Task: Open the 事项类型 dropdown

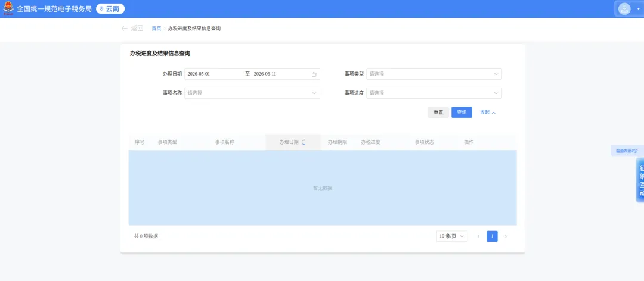Action: click(x=434, y=74)
